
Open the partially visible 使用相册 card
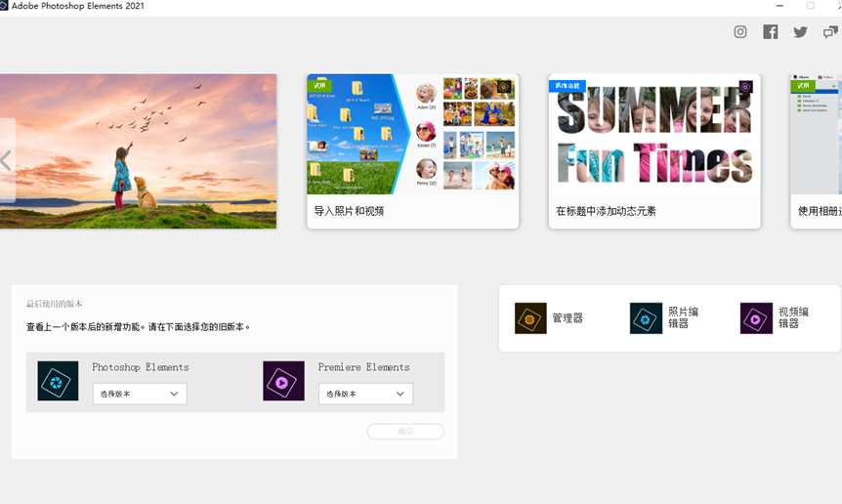(x=817, y=151)
